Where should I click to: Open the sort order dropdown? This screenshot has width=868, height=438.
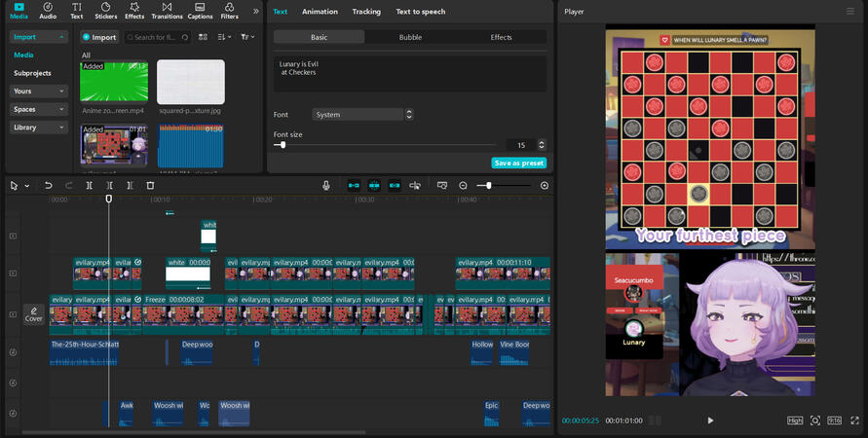point(224,37)
